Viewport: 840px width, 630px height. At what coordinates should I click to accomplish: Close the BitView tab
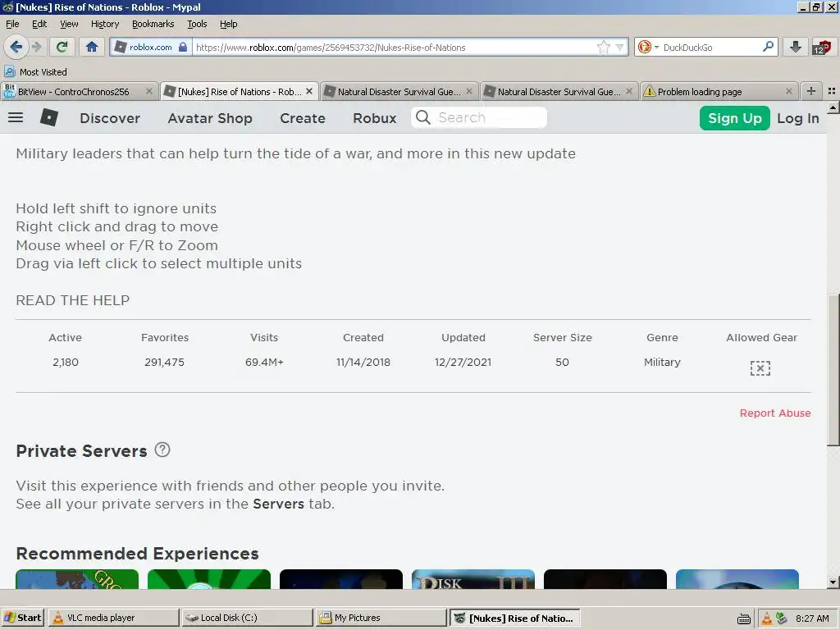click(x=149, y=92)
